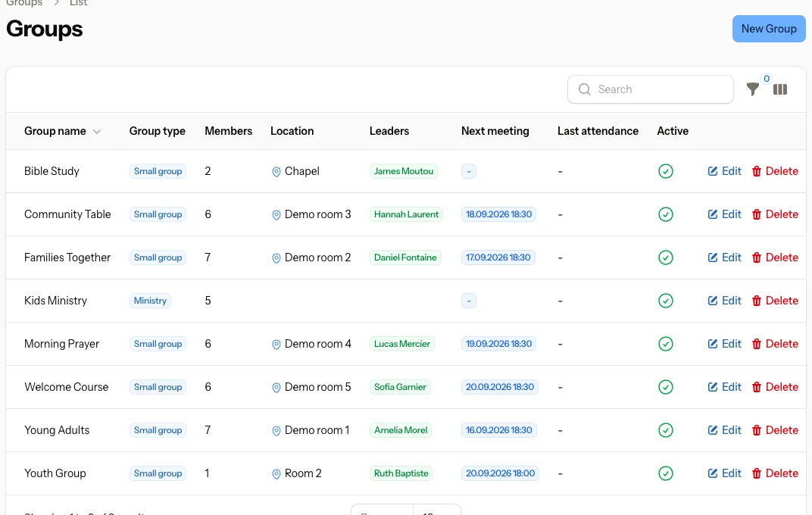Delete the Kids Ministry group
This screenshot has width=812, height=515.
pyautogui.click(x=775, y=301)
